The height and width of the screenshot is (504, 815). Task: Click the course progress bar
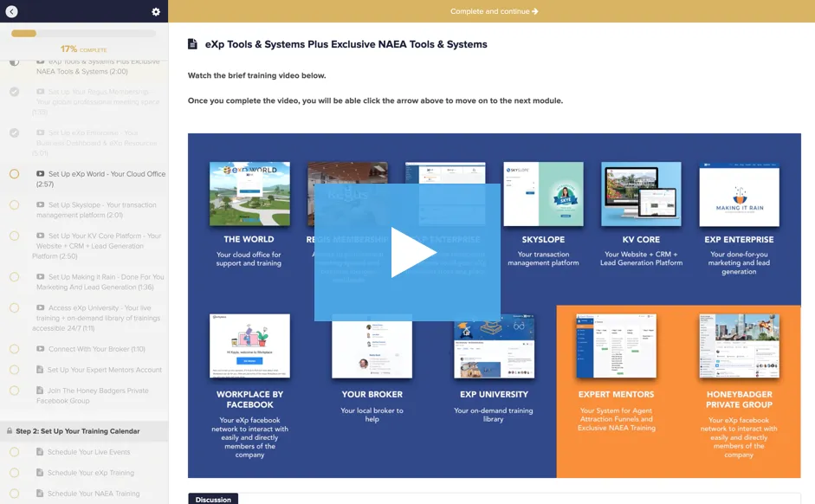(x=84, y=33)
